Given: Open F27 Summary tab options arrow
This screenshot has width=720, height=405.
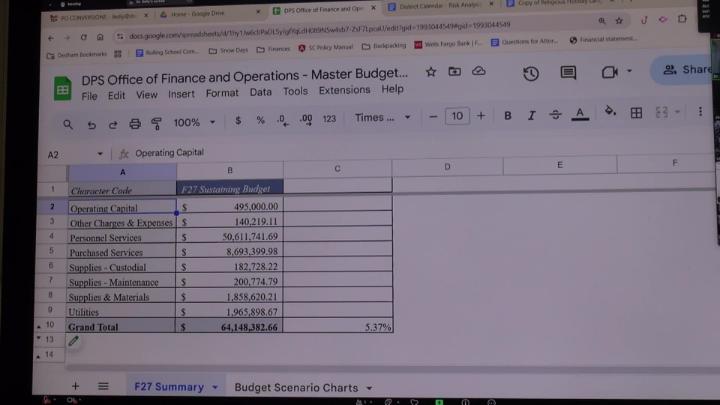Looking at the screenshot, I should pyautogui.click(x=214, y=387).
